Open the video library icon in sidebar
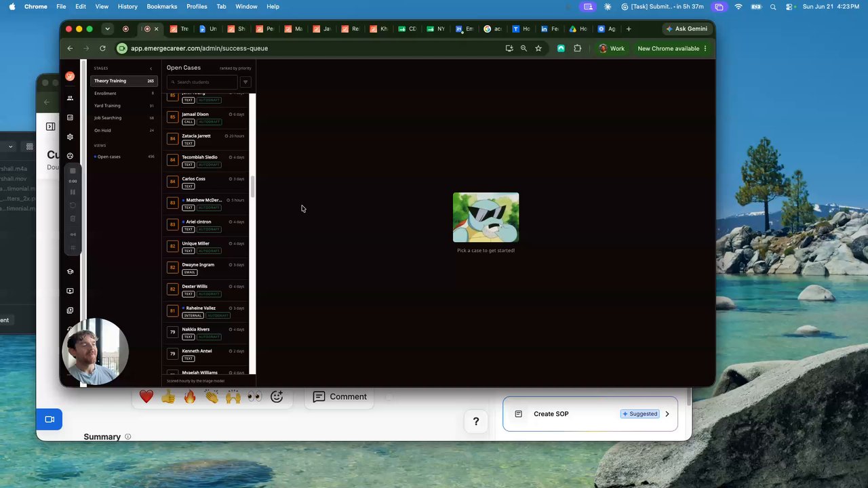The image size is (868, 488). tap(70, 310)
